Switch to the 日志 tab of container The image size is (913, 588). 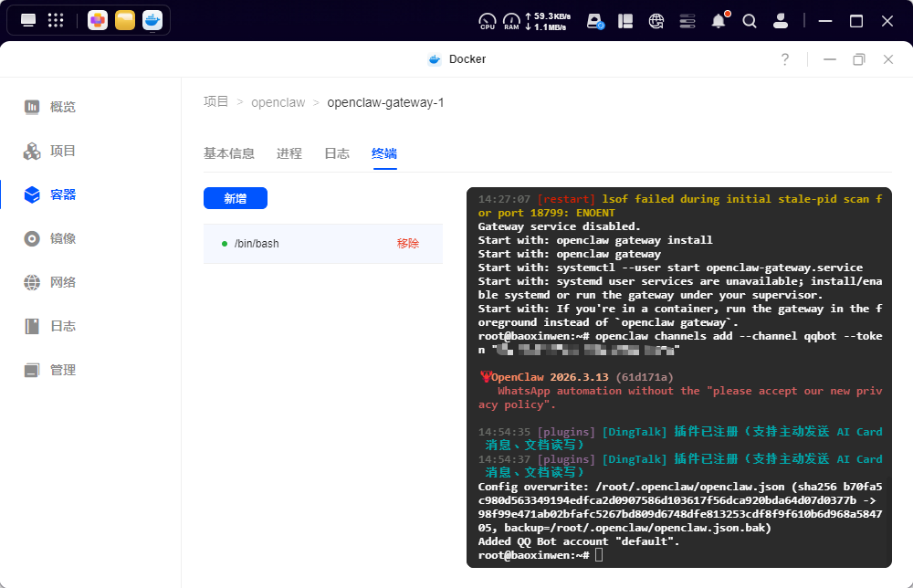click(x=337, y=153)
